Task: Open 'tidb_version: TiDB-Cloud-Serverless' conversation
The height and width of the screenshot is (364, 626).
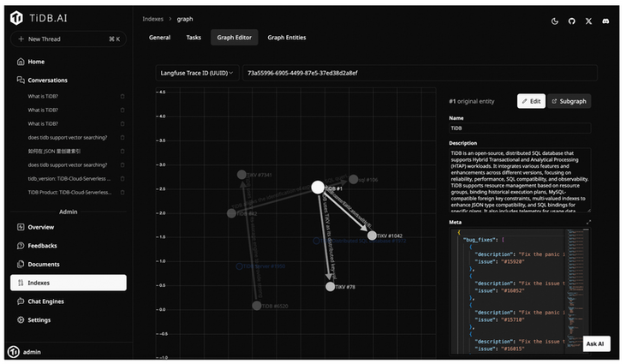Action: (x=69, y=178)
